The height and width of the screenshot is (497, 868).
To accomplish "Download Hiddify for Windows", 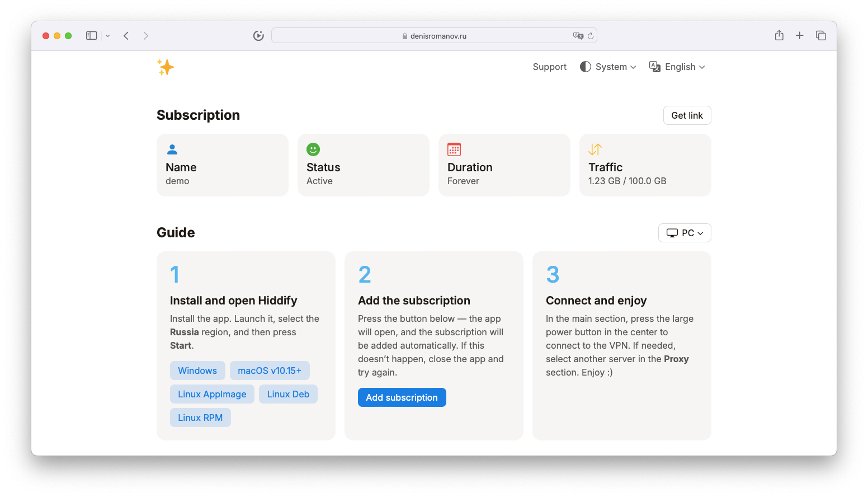I will [x=197, y=371].
